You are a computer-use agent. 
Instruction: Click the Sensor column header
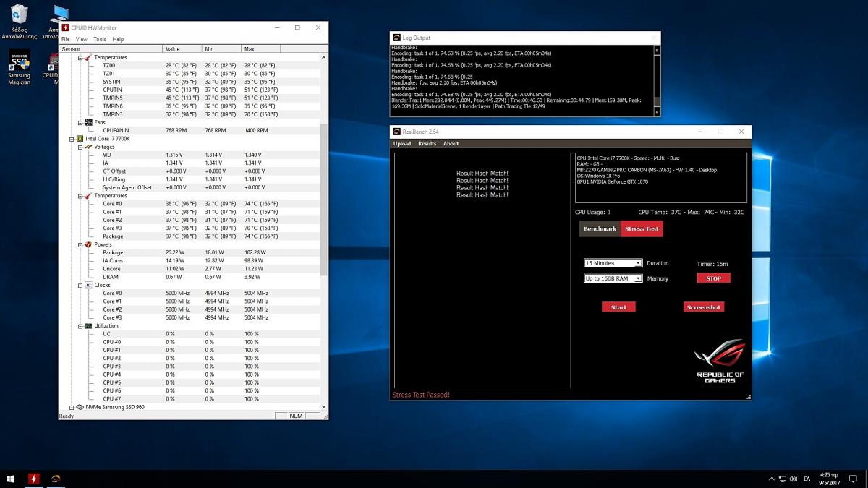click(111, 48)
